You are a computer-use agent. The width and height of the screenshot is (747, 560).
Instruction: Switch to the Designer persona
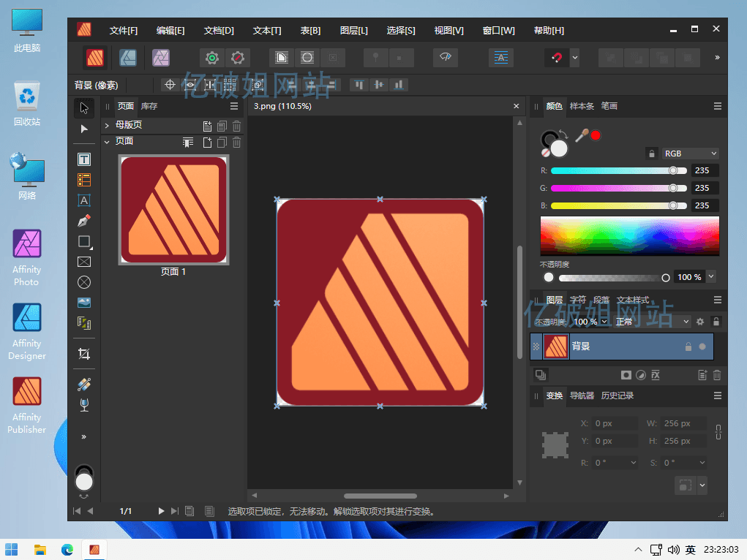tap(128, 58)
